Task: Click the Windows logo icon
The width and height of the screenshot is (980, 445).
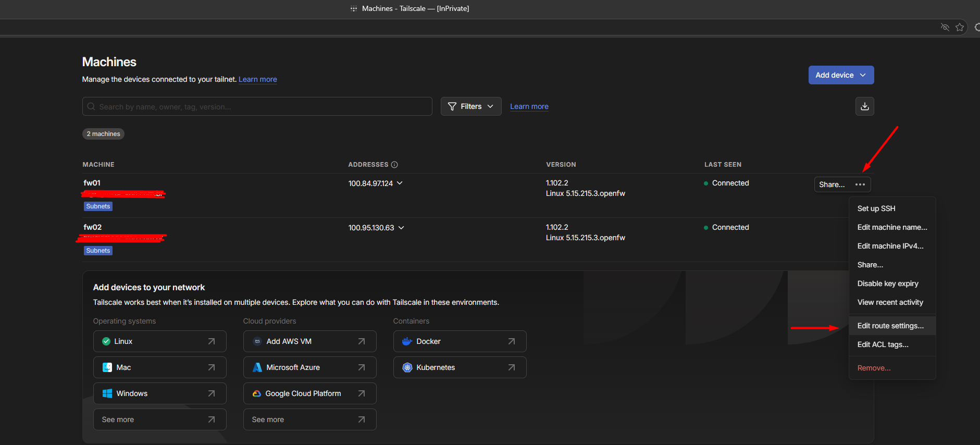Action: point(107,393)
